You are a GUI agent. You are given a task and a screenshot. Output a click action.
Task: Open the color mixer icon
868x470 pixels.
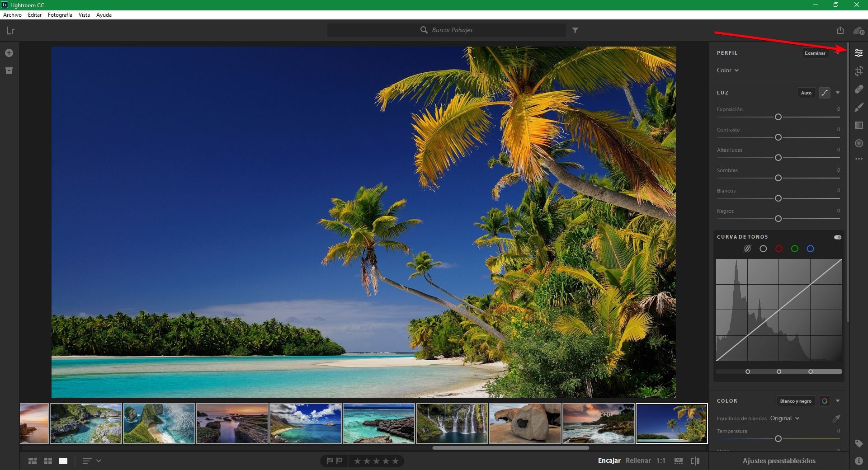click(x=825, y=401)
